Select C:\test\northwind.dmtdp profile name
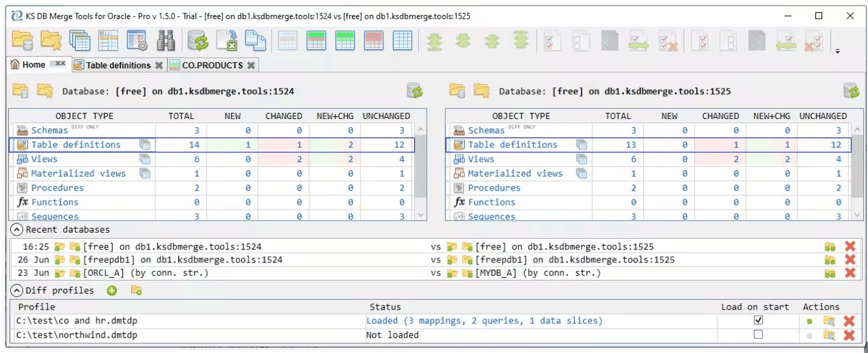 (78, 335)
